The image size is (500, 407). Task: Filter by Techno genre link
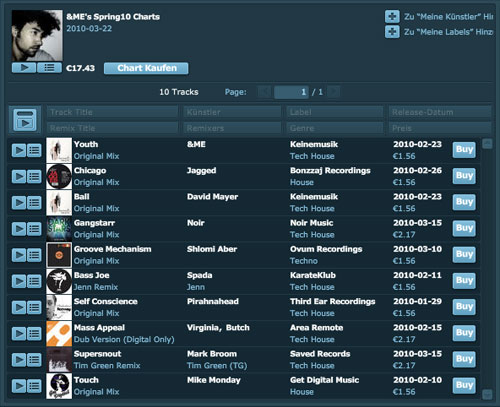[x=304, y=261]
